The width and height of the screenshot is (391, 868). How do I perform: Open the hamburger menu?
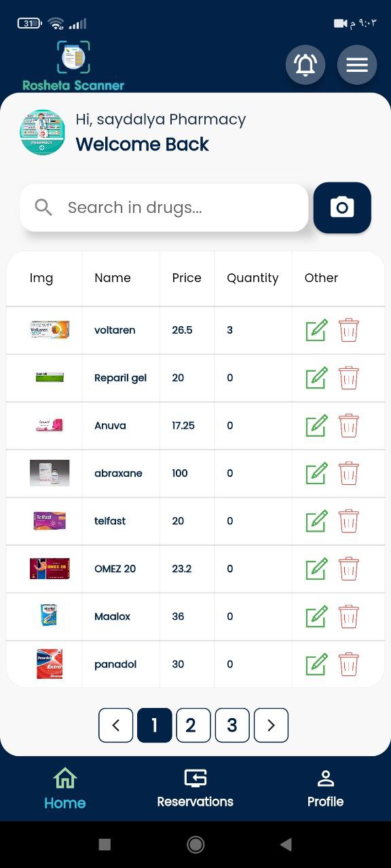(x=357, y=65)
